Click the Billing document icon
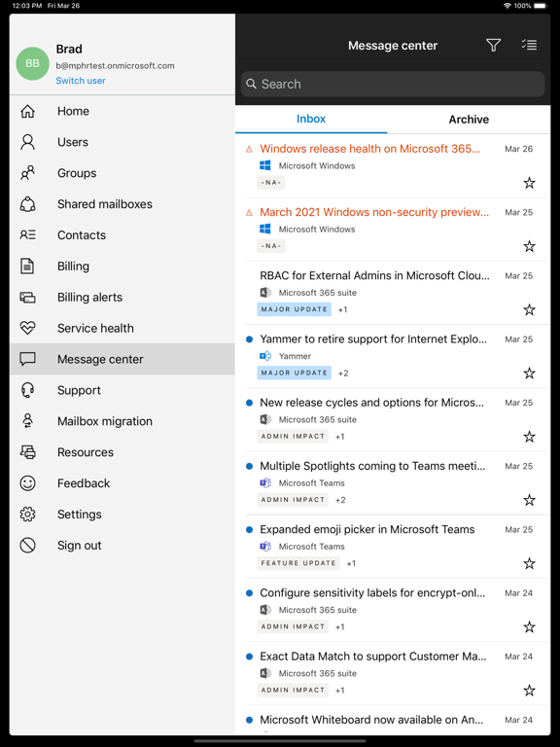560x747 pixels. pyautogui.click(x=27, y=266)
